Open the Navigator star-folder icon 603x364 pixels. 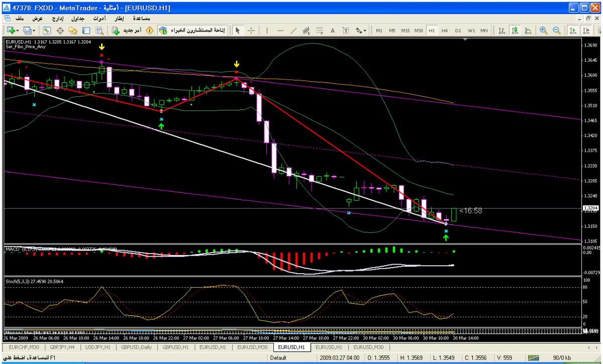[73, 30]
